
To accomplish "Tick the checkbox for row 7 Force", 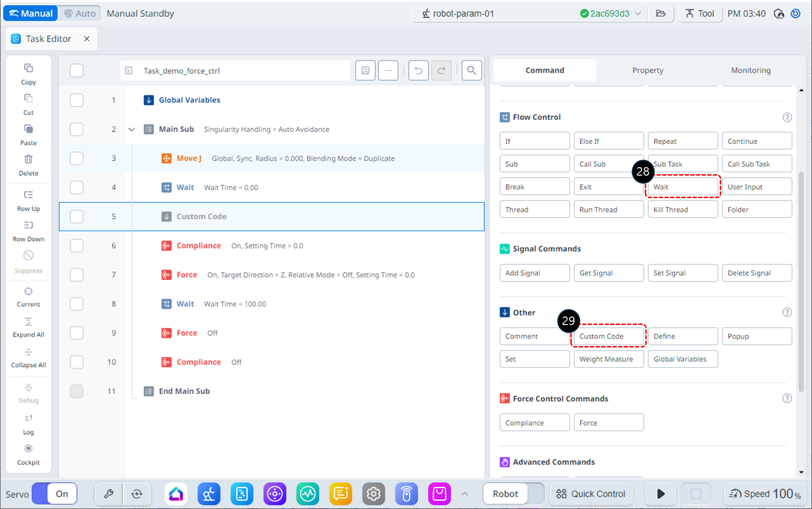I will pos(76,275).
